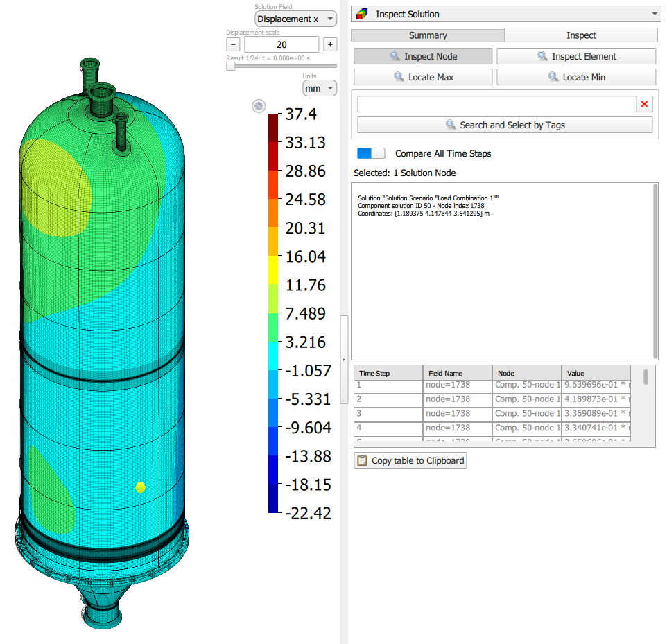Click the Coordinates line in node info
The height and width of the screenshot is (644, 667).
(x=423, y=214)
